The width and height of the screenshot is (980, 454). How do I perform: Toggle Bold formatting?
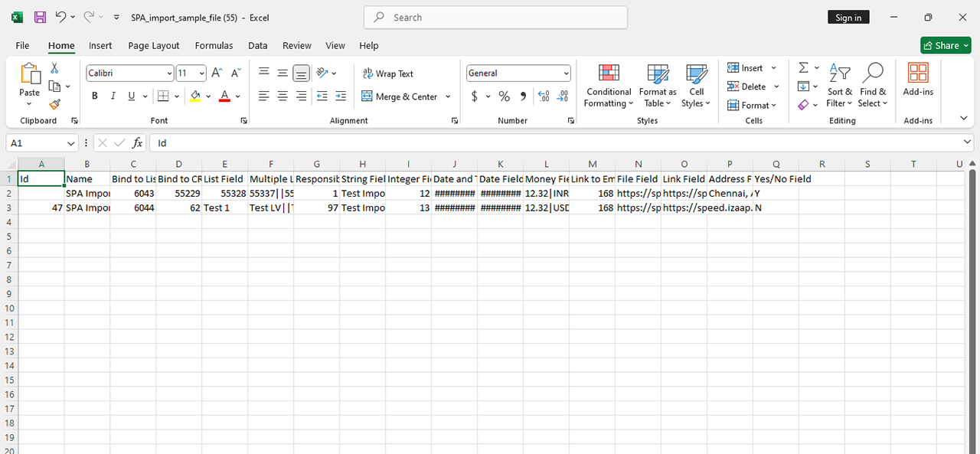tap(95, 96)
